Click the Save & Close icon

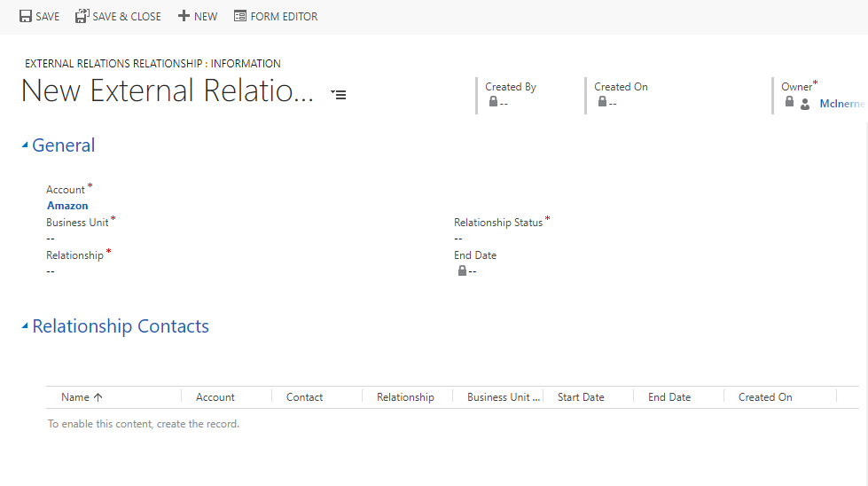pyautogui.click(x=82, y=16)
